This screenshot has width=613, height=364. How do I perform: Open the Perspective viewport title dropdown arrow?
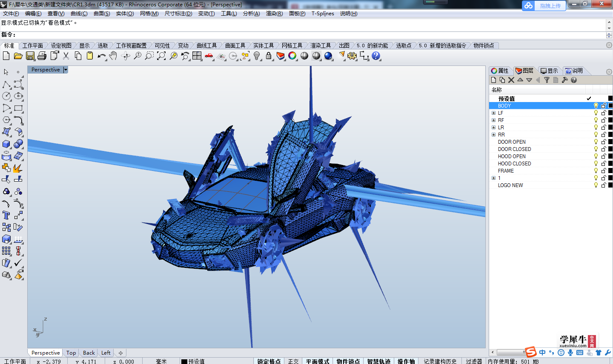pos(66,70)
